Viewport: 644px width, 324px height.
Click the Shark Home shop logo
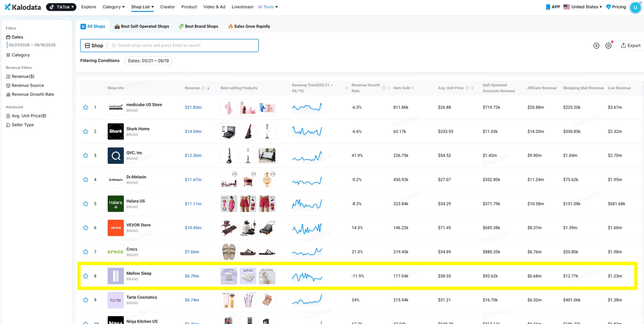[116, 131]
